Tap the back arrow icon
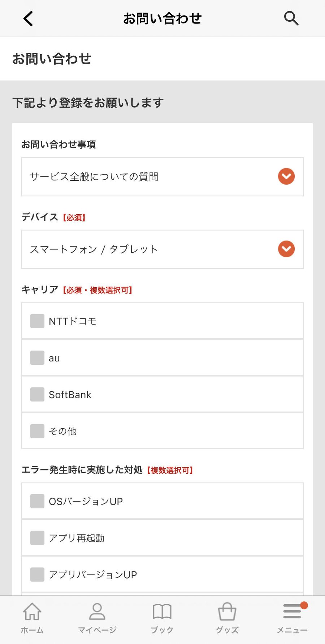The height and width of the screenshot is (644, 325). (28, 18)
